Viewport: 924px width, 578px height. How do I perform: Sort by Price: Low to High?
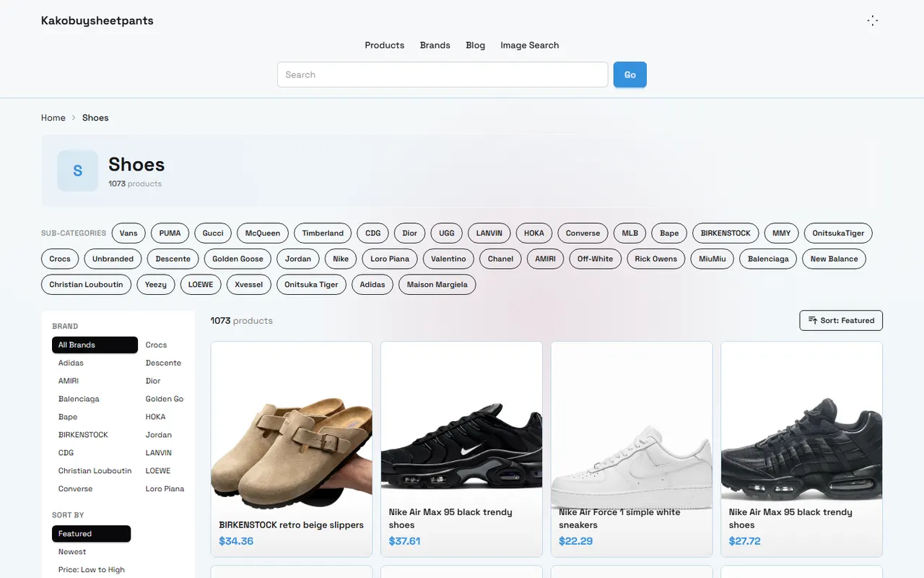click(x=92, y=570)
